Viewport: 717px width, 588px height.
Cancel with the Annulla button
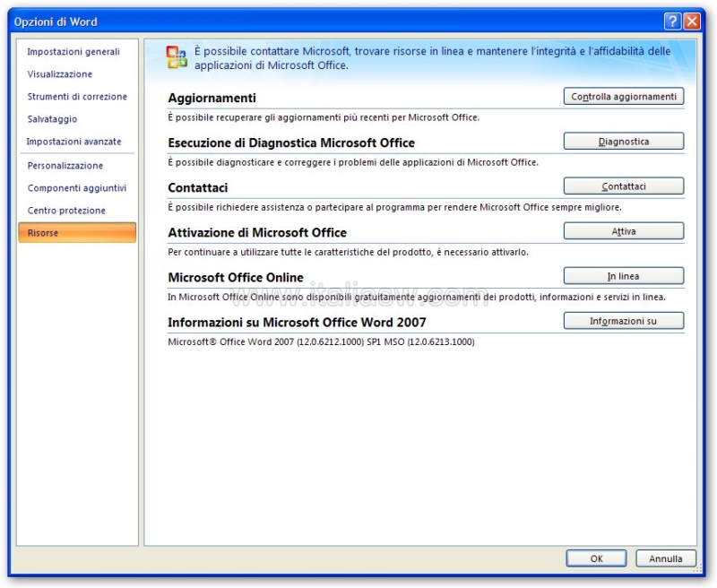pyautogui.click(x=666, y=558)
